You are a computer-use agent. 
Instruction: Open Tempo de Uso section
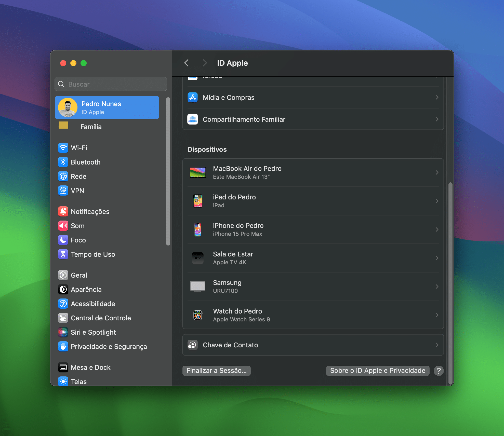107,254
